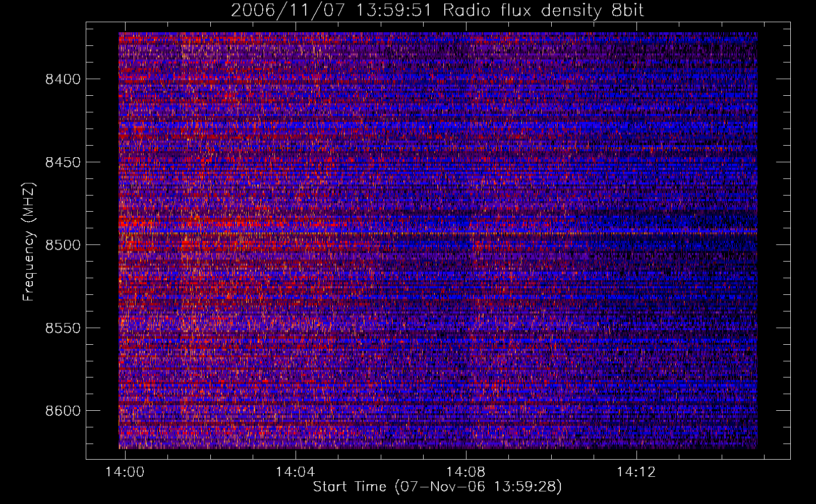Click the plot title "Radio flux density 8bit"
Image resolution: width=816 pixels, height=504 pixels.
[543, 10]
